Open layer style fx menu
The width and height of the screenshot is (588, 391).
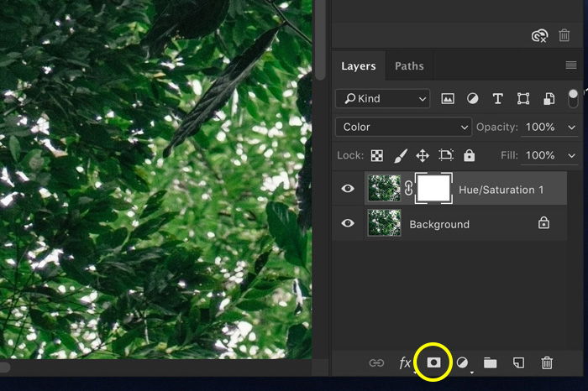pyautogui.click(x=405, y=362)
